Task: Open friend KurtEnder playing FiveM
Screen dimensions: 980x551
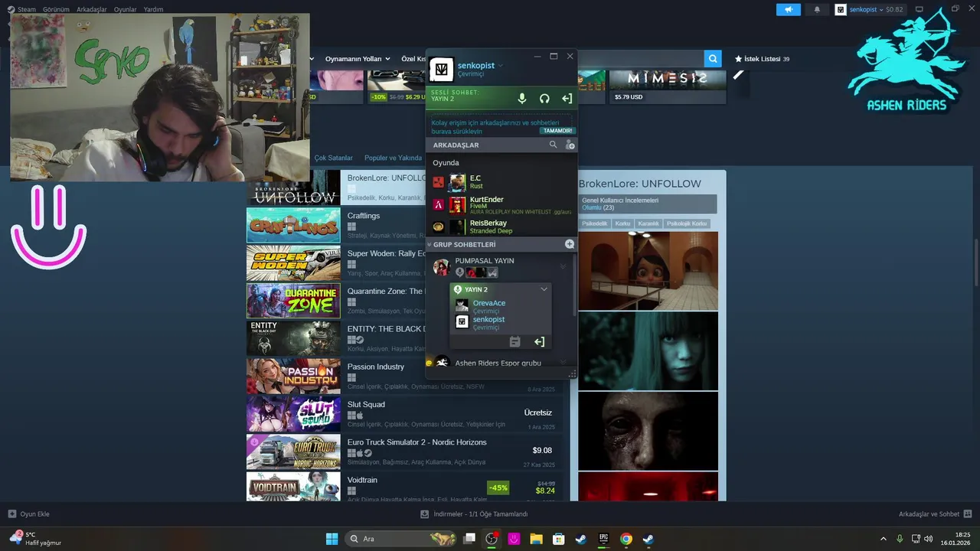Action: point(501,204)
